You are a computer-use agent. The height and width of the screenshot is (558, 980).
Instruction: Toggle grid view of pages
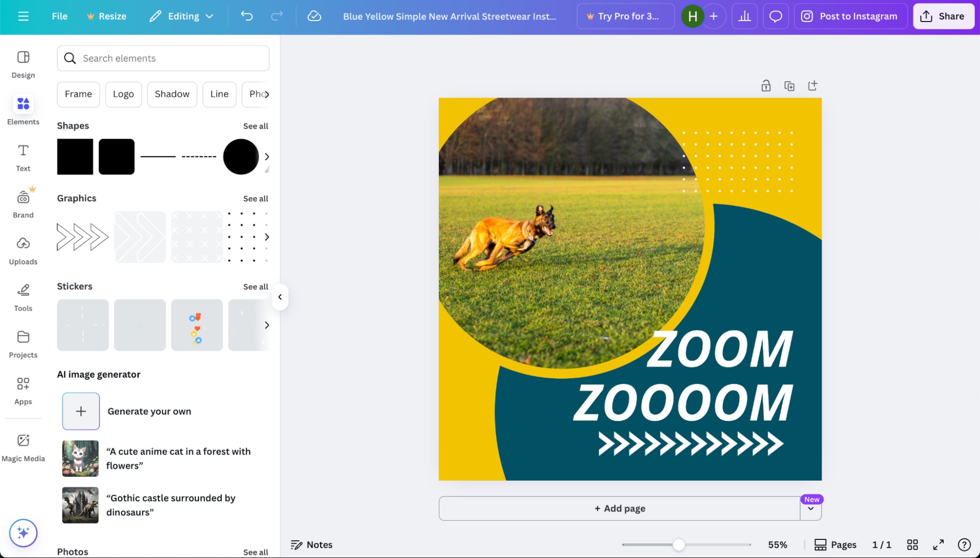tap(912, 545)
